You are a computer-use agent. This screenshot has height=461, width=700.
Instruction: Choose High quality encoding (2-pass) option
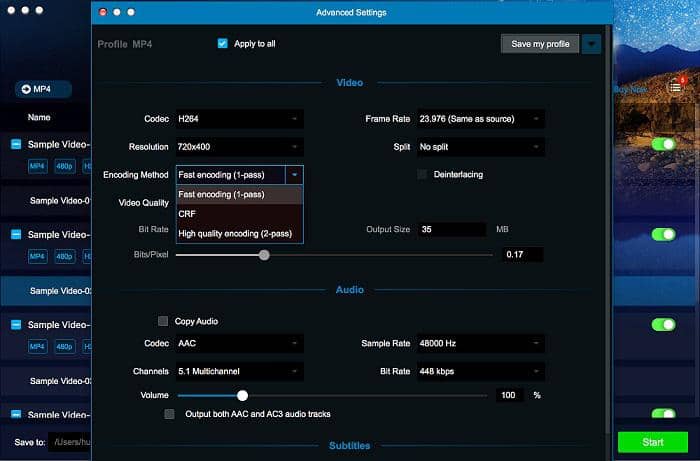click(x=235, y=233)
